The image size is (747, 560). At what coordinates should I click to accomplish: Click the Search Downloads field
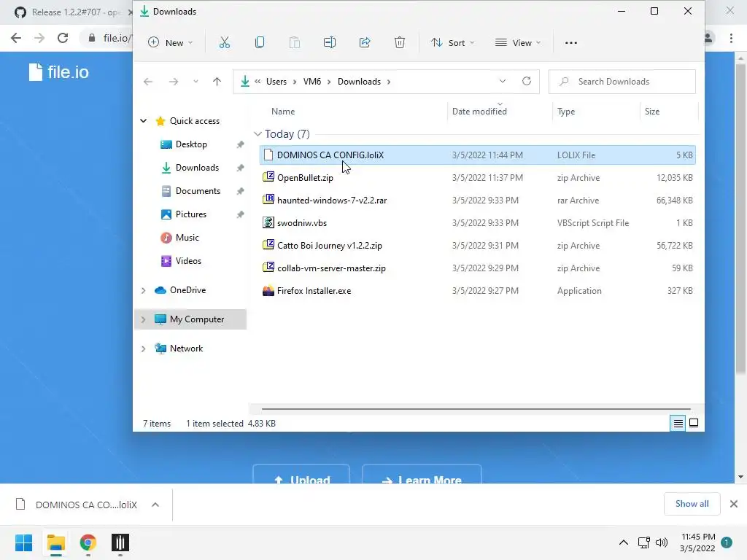622,82
